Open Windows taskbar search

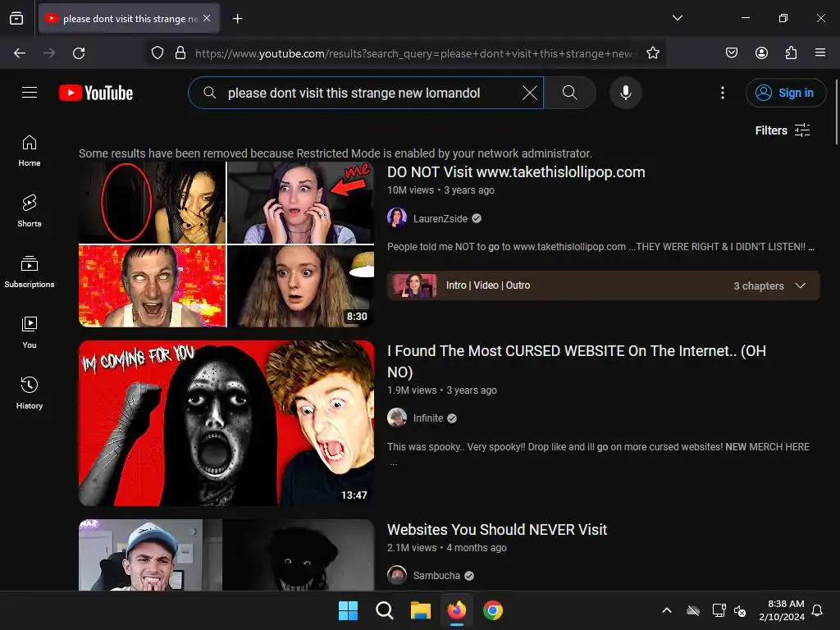384,610
